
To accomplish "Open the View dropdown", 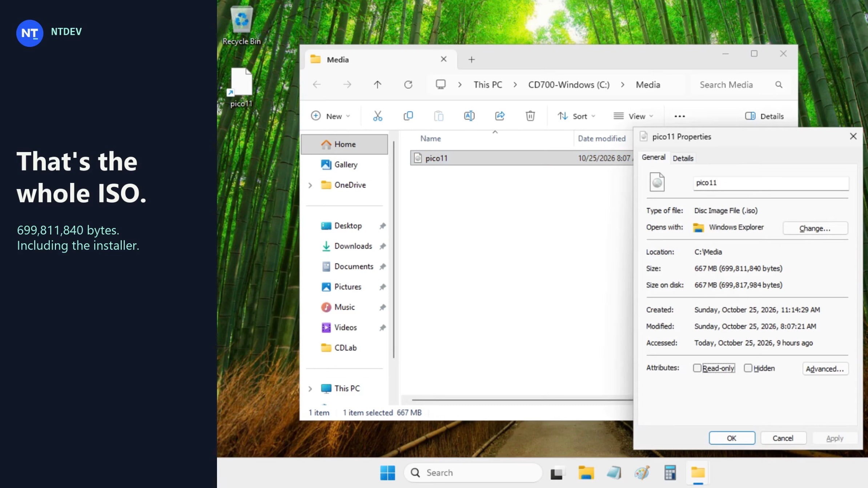I will click(x=633, y=116).
